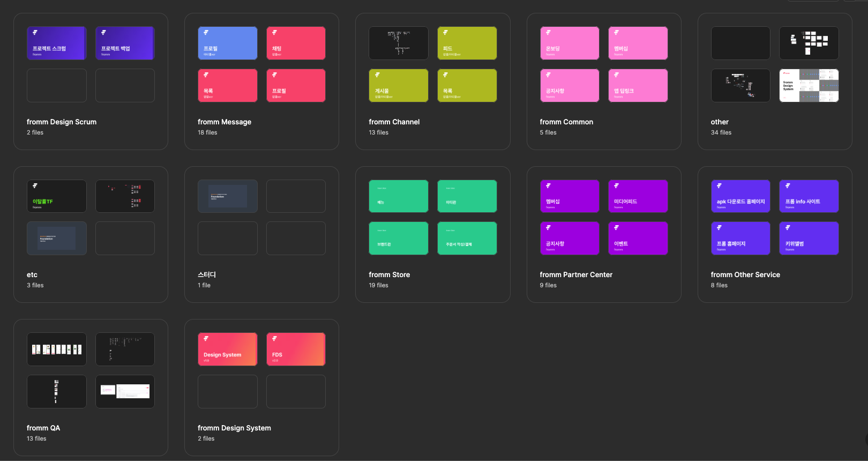Open the Design System v1.0 file thumbnail

point(228,350)
